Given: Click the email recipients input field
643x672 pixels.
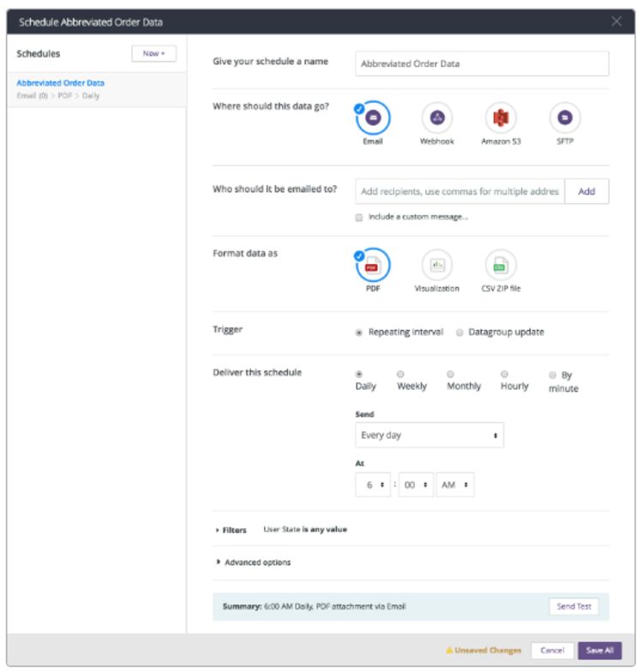Looking at the screenshot, I should click(x=460, y=191).
